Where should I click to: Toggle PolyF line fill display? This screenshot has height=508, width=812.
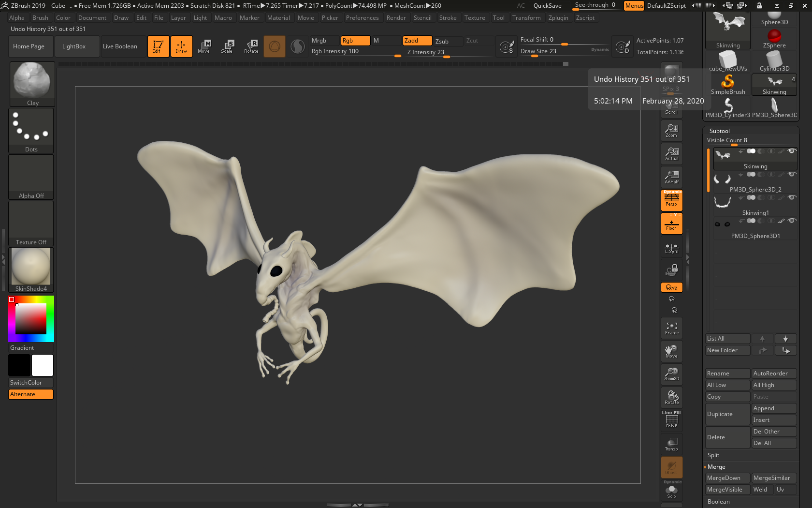(671, 420)
